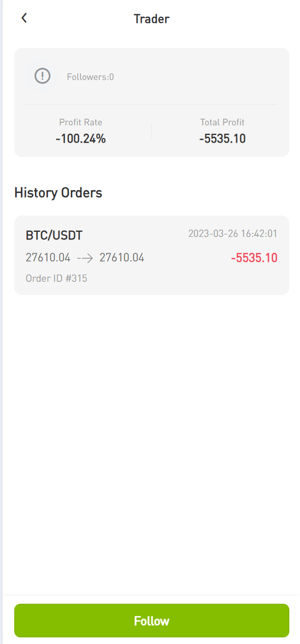
Task: Open the BTC/USDT history order card
Action: pos(152,255)
